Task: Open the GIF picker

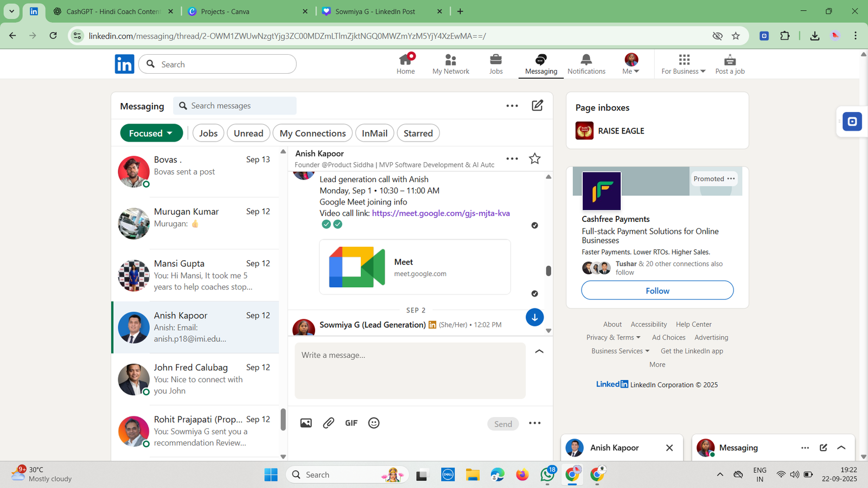Action: 351,423
